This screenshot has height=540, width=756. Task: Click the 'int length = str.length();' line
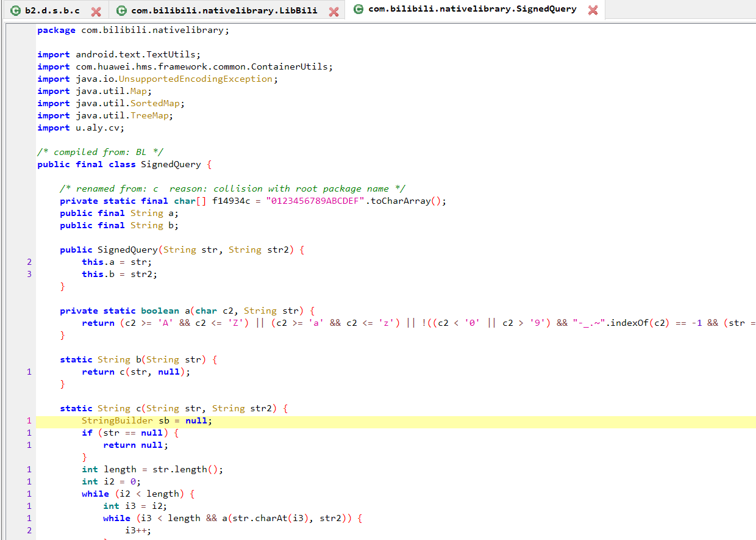tap(152, 469)
